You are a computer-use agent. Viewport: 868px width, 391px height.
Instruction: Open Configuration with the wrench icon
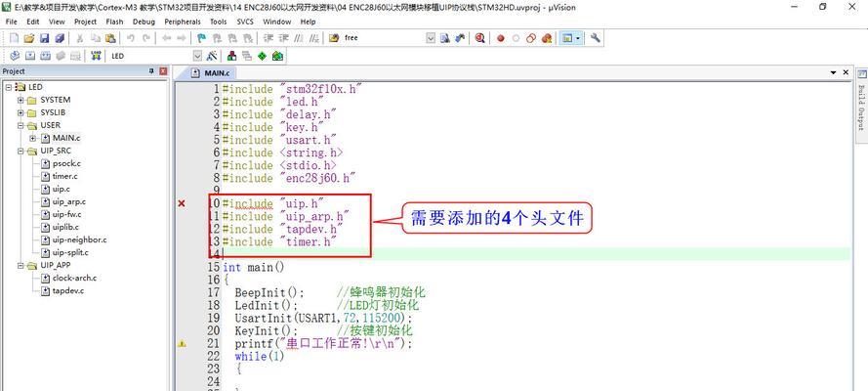tap(595, 38)
